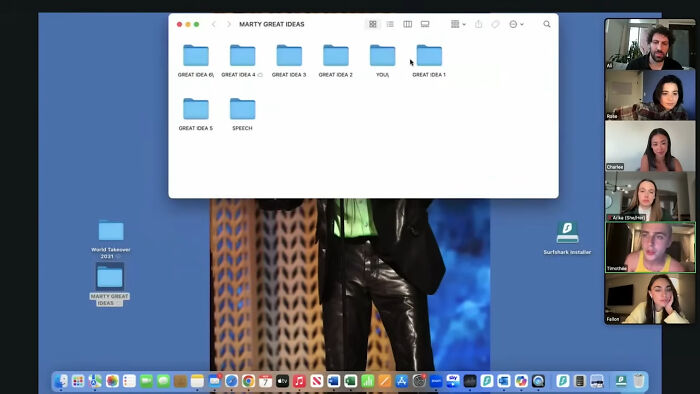The image size is (700, 394).
Task: Open Microsoft Outlook from the Dock
Action: (x=504, y=381)
